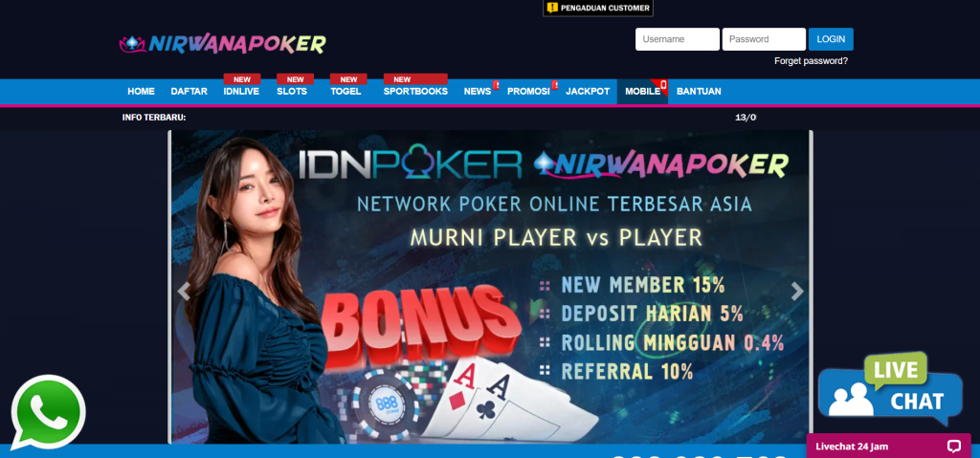Click the blue LOGIN button

tap(831, 39)
